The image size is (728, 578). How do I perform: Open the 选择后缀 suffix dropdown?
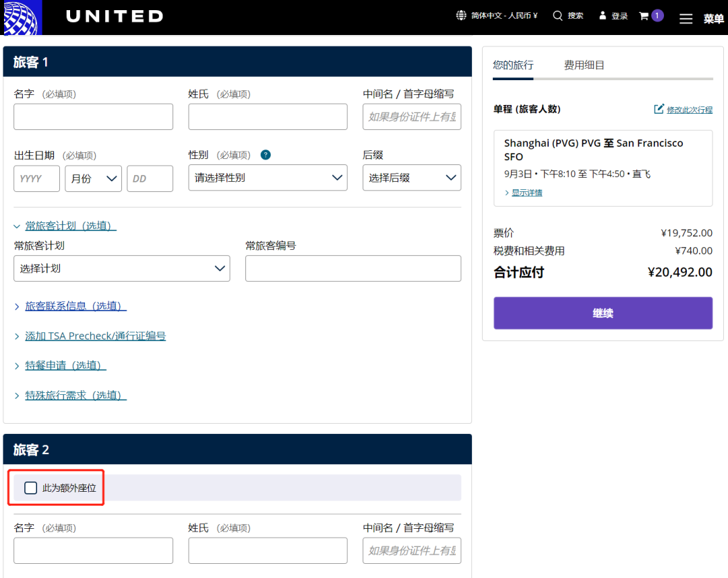[412, 178]
